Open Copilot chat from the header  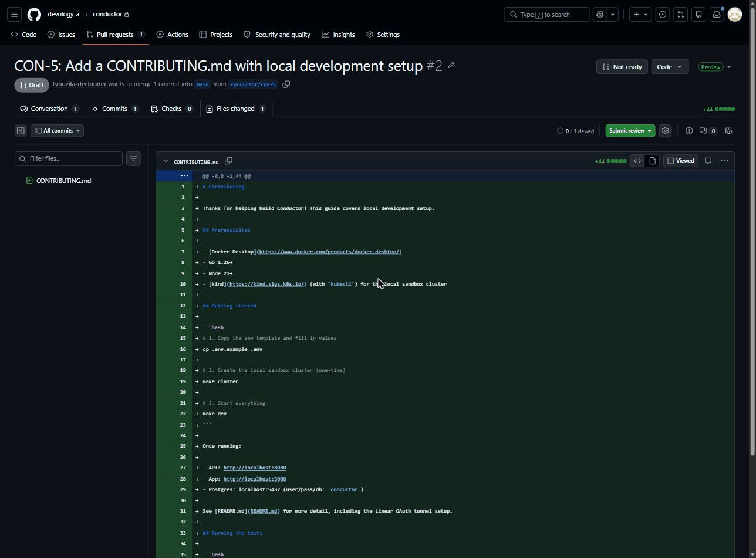point(600,14)
